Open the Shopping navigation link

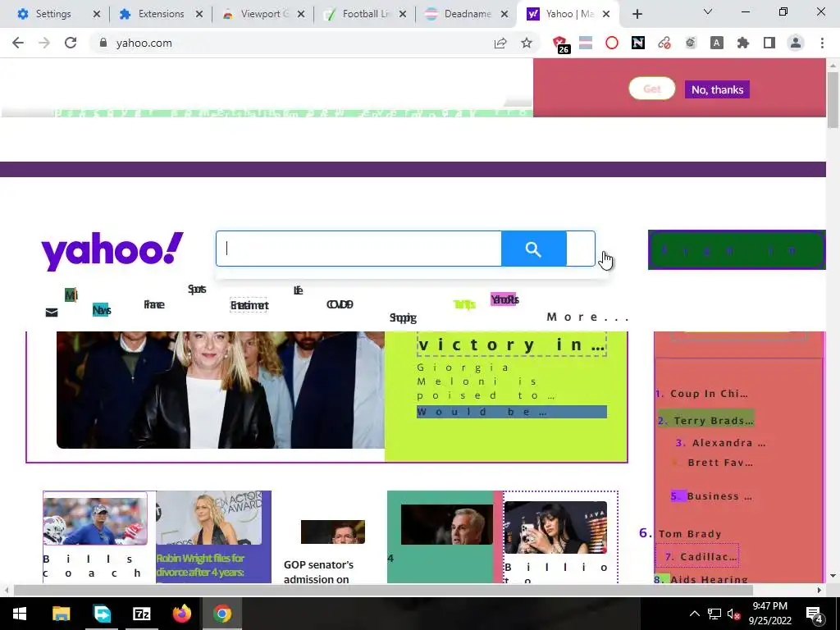(x=403, y=317)
